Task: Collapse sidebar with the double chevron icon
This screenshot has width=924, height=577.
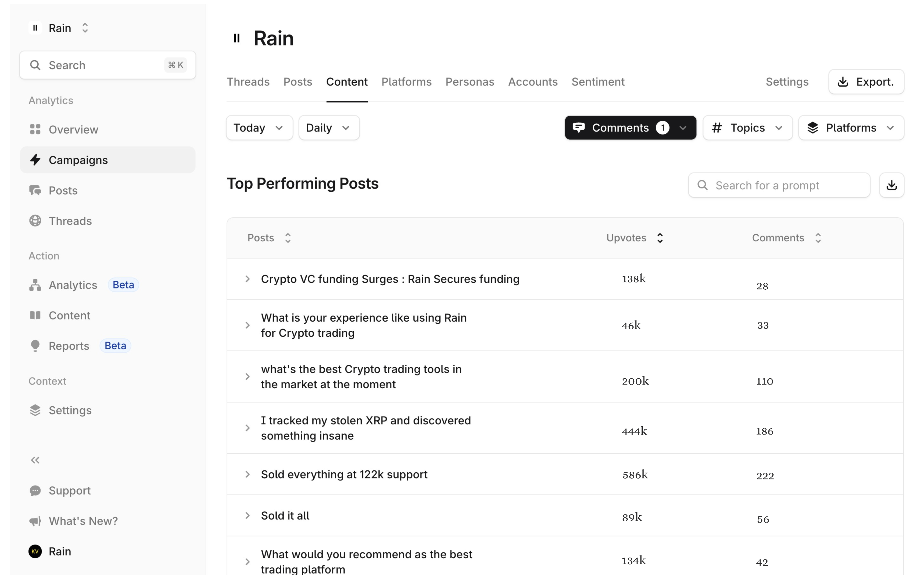Action: click(35, 460)
